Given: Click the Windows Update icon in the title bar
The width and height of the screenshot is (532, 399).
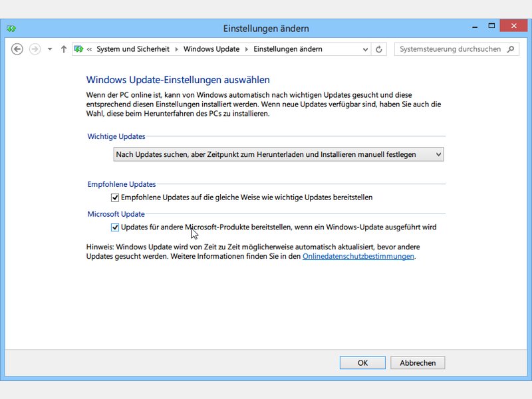Looking at the screenshot, I should pos(11,29).
